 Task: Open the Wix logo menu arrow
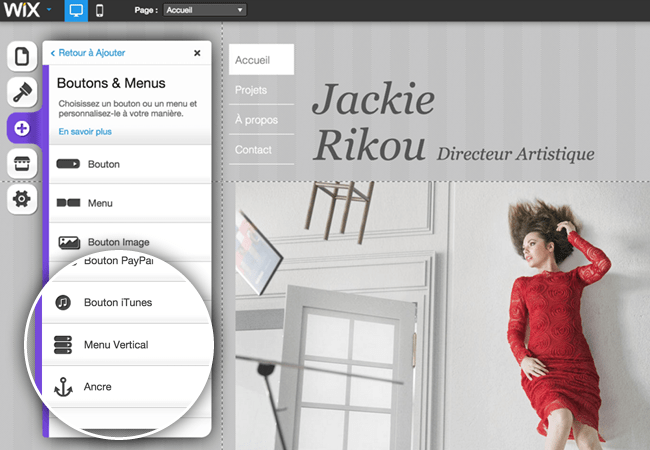coord(49,9)
